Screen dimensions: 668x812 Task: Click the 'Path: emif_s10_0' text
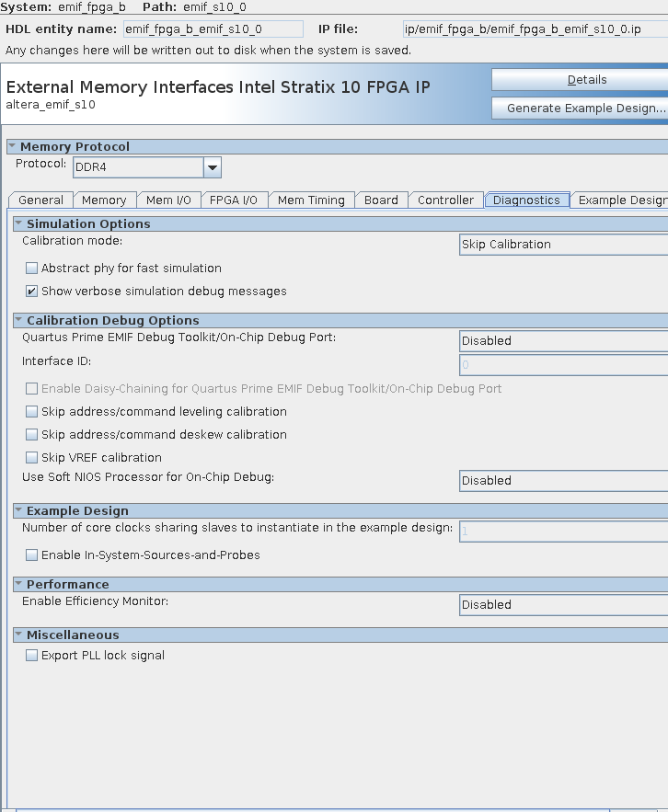[194, 6]
